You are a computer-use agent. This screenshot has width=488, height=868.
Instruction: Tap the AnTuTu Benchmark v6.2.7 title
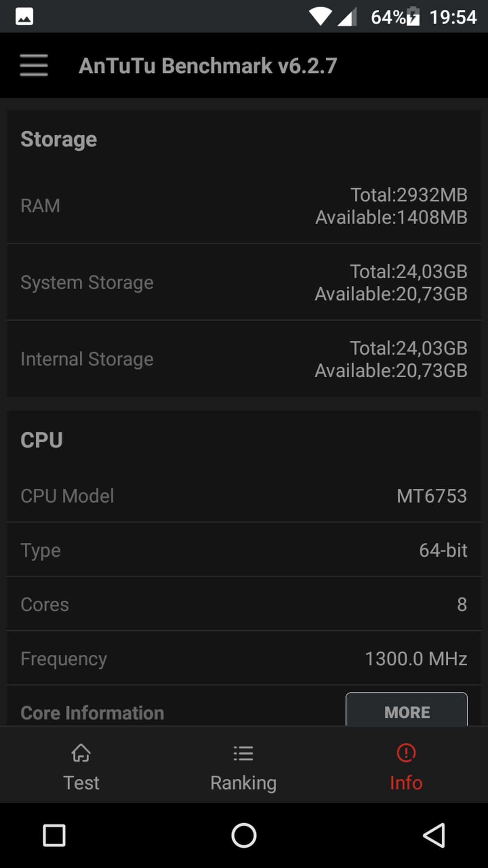tap(208, 66)
